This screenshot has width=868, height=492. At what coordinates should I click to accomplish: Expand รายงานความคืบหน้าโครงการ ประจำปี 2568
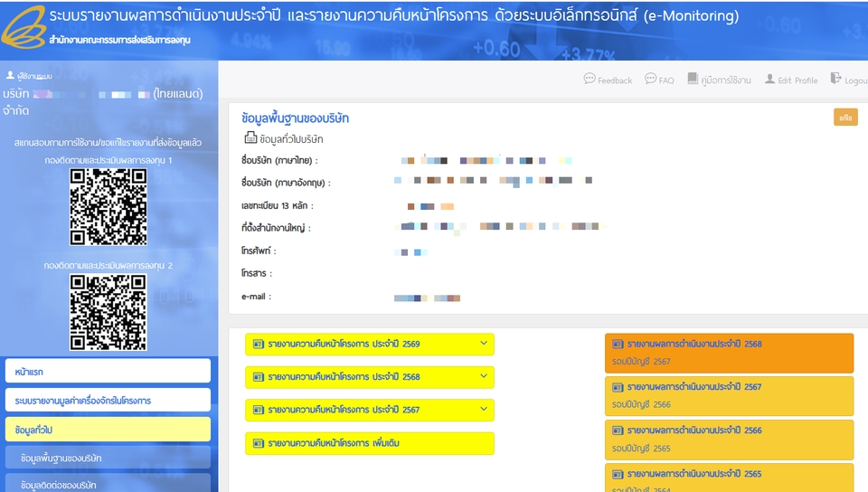click(x=483, y=376)
